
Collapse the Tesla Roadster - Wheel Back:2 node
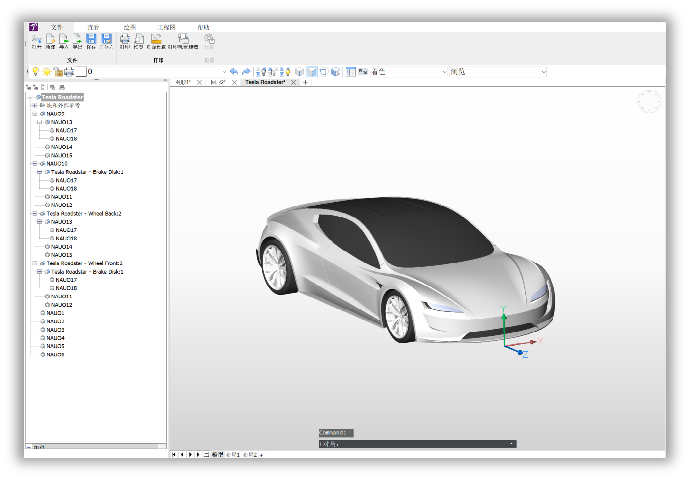pyautogui.click(x=34, y=213)
